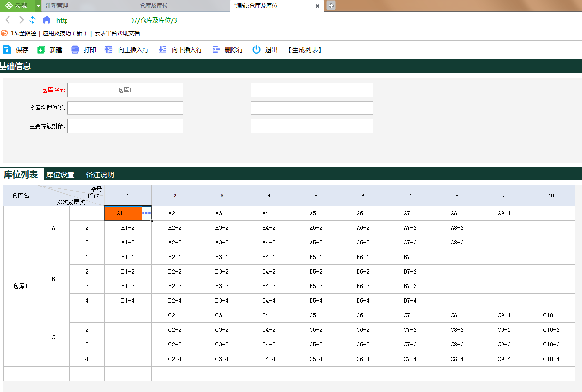Click the bookmark favicon beside 15.全路径
This screenshot has width=582, height=392.
coord(5,33)
